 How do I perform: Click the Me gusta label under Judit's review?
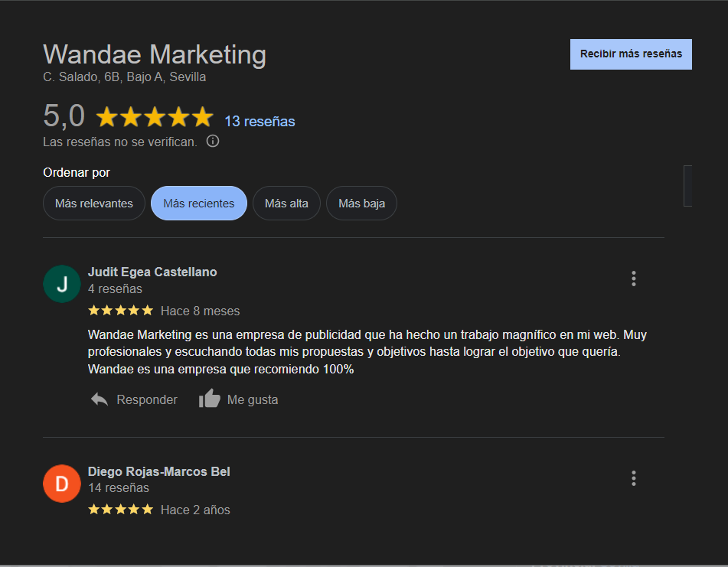coord(253,400)
